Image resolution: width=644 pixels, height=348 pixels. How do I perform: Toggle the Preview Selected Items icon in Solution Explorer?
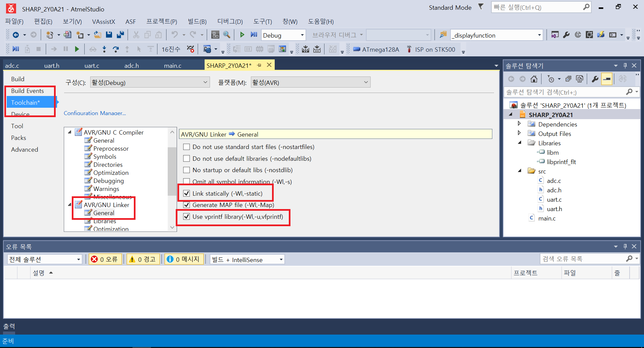point(607,79)
